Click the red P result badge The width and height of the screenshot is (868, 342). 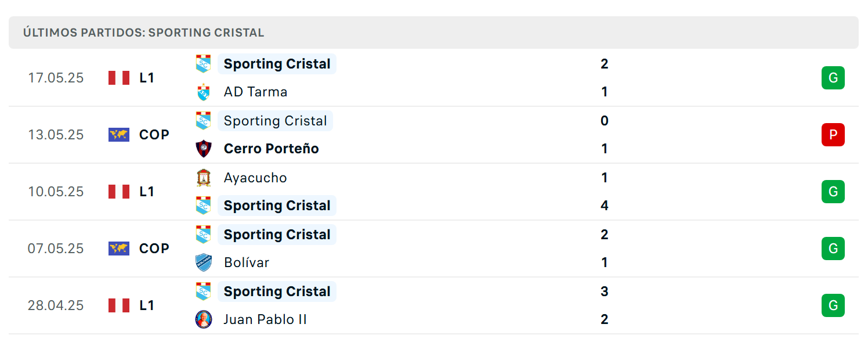coord(833,135)
